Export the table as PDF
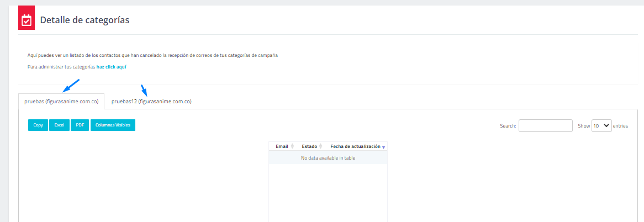The image size is (644, 222). (80, 125)
